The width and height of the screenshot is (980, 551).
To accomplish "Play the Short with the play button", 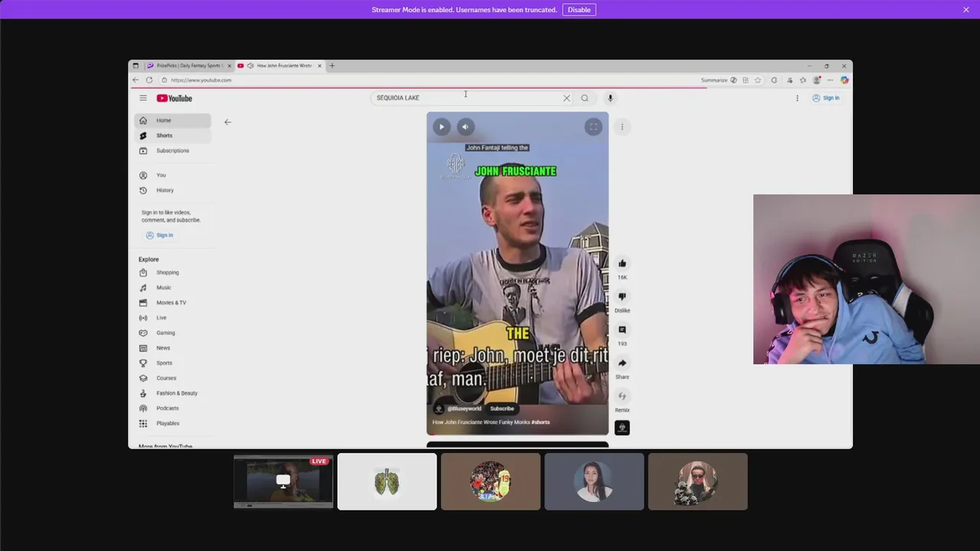I will 442,127.
